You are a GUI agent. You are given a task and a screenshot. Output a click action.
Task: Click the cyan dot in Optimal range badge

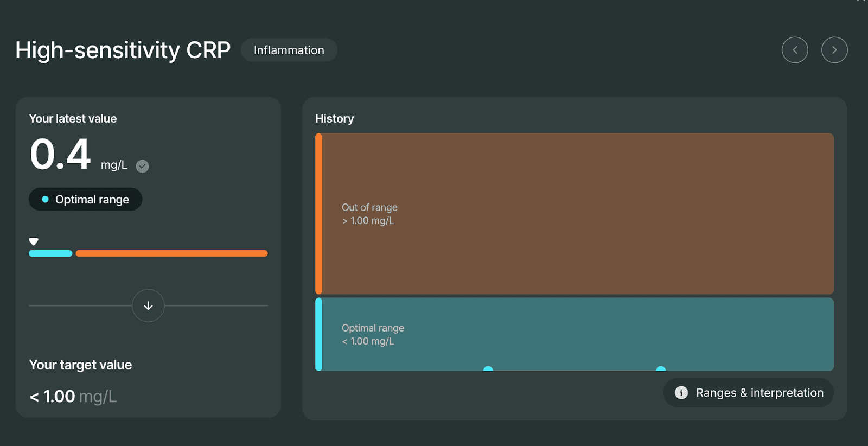46,200
